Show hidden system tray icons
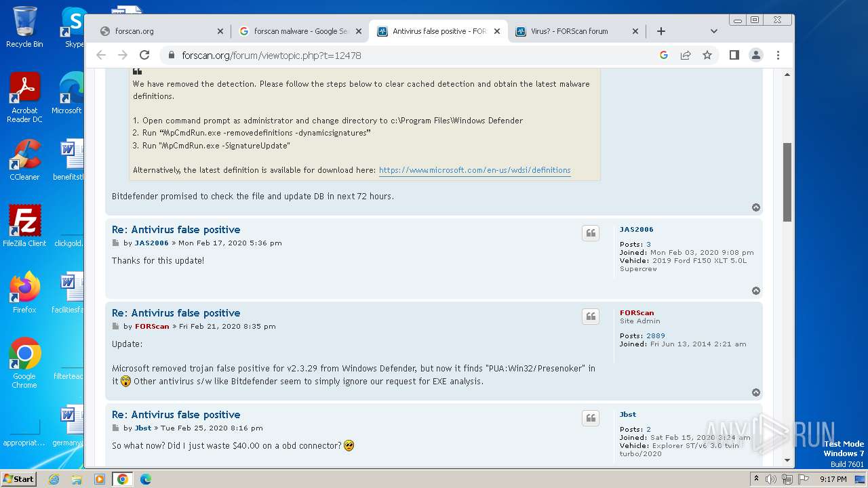Image resolution: width=868 pixels, height=488 pixels. (x=756, y=479)
